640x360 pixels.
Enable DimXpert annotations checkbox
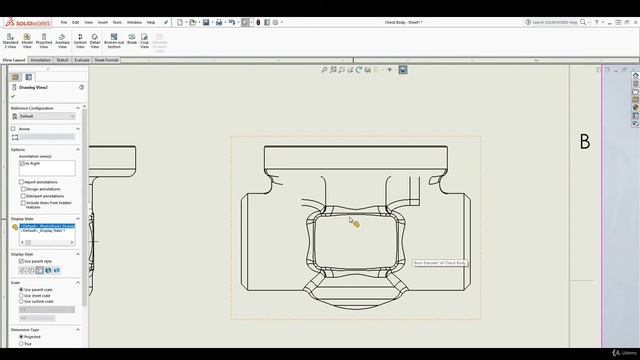pos(23,196)
